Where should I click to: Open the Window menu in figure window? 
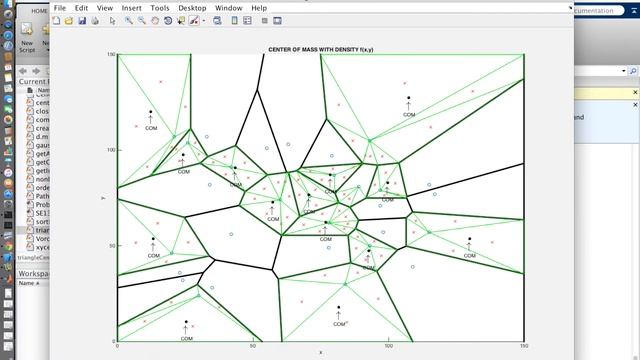[x=229, y=8]
